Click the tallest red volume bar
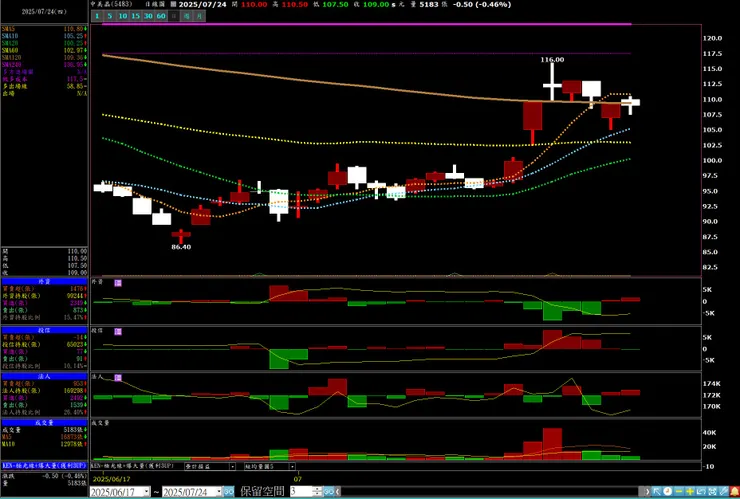 pyautogui.click(x=552, y=444)
